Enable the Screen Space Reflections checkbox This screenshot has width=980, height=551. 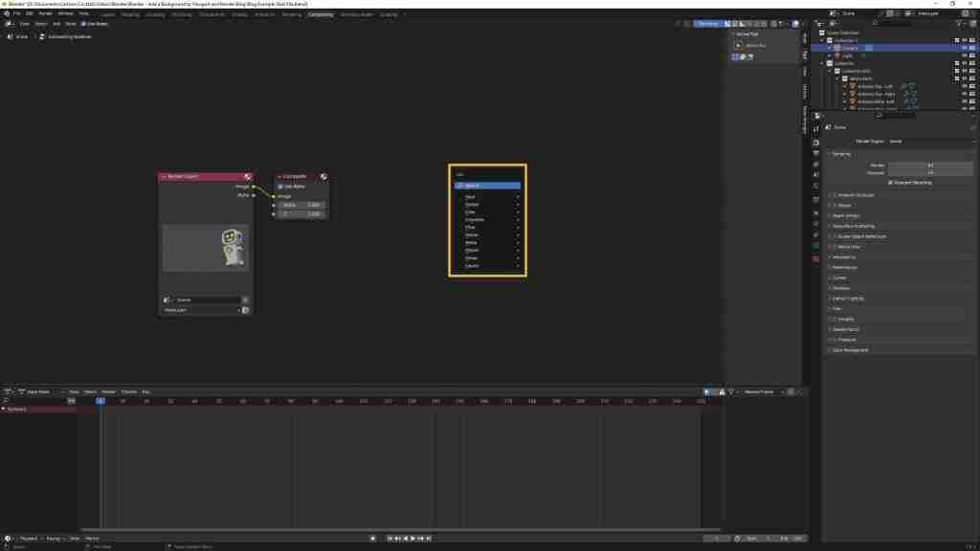tap(835, 237)
